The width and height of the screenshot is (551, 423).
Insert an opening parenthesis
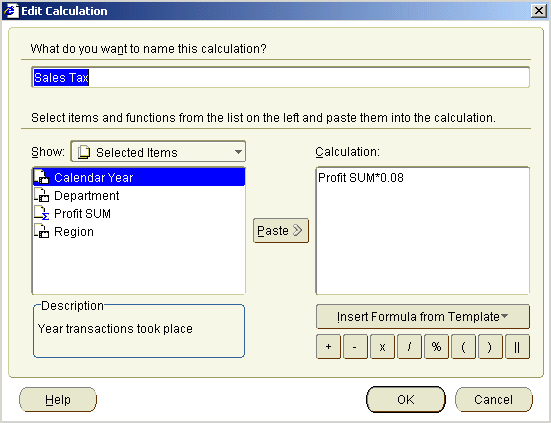coord(464,346)
